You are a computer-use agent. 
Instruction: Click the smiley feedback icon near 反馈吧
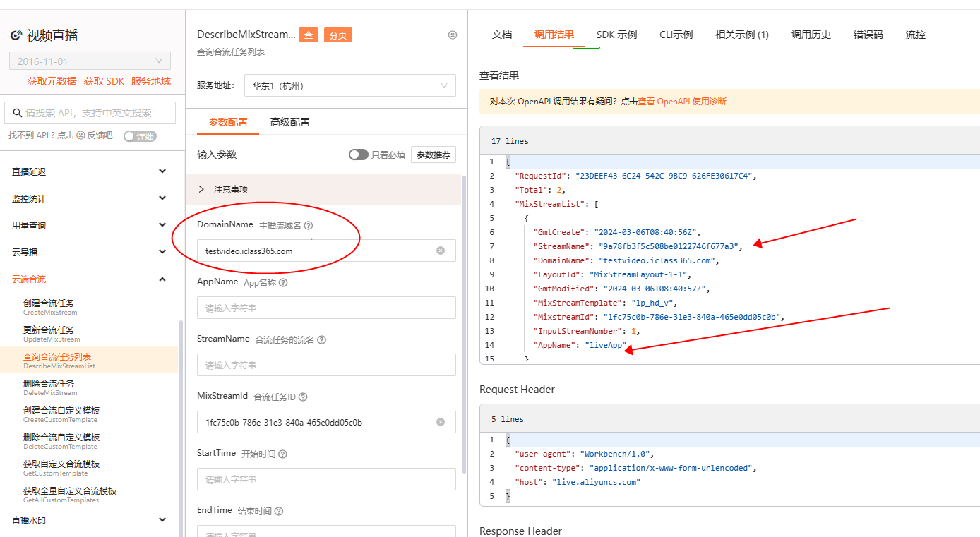pyautogui.click(x=80, y=135)
